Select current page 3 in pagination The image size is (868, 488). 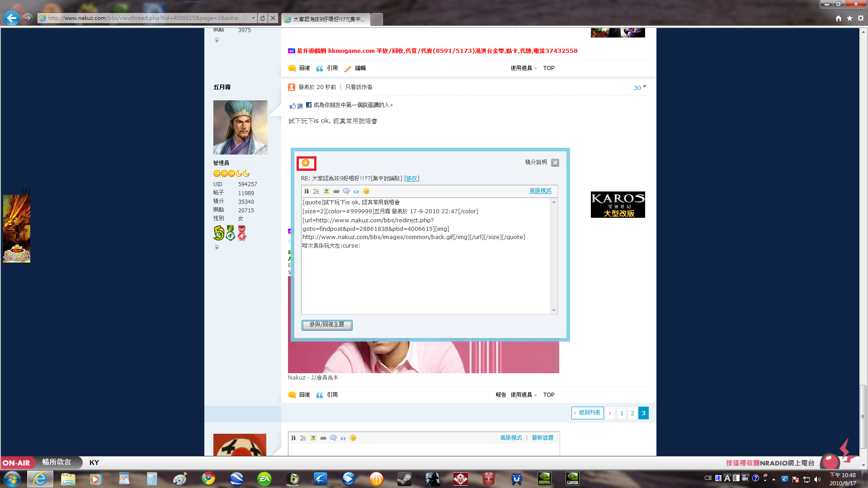[643, 413]
